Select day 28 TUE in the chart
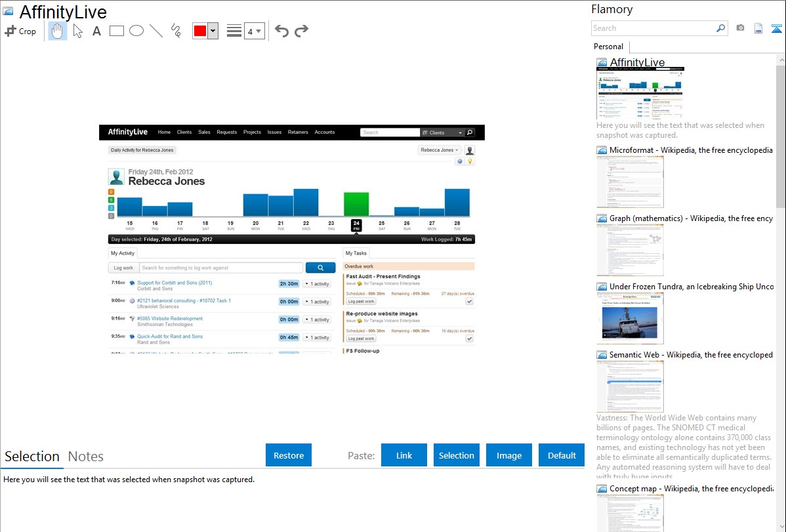The width and height of the screenshot is (786, 532). pos(457,225)
